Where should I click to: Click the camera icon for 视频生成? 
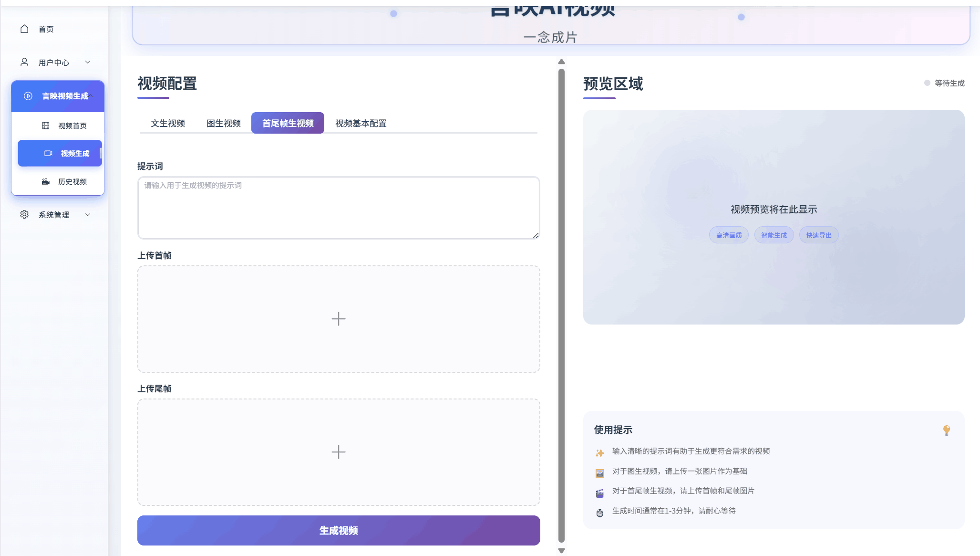pos(48,153)
